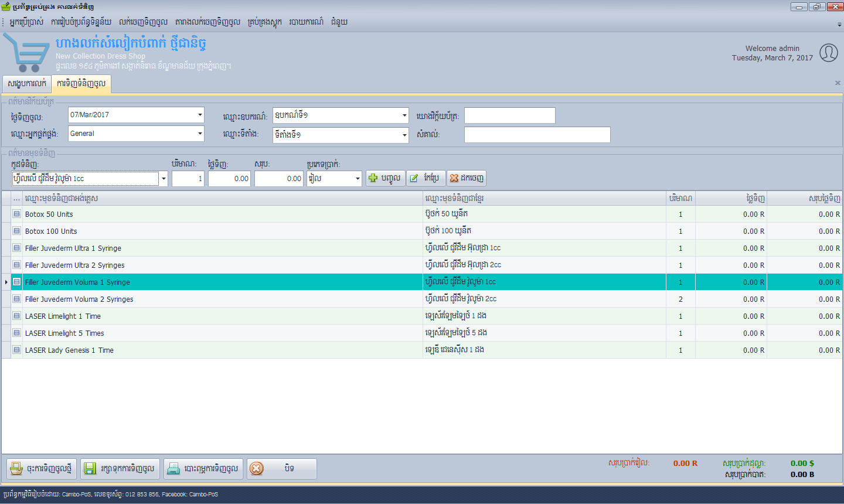
Task: Open the ការរៀបចំប្រព័ន្ធទិន្នន័យ menu
Action: pyautogui.click(x=81, y=22)
